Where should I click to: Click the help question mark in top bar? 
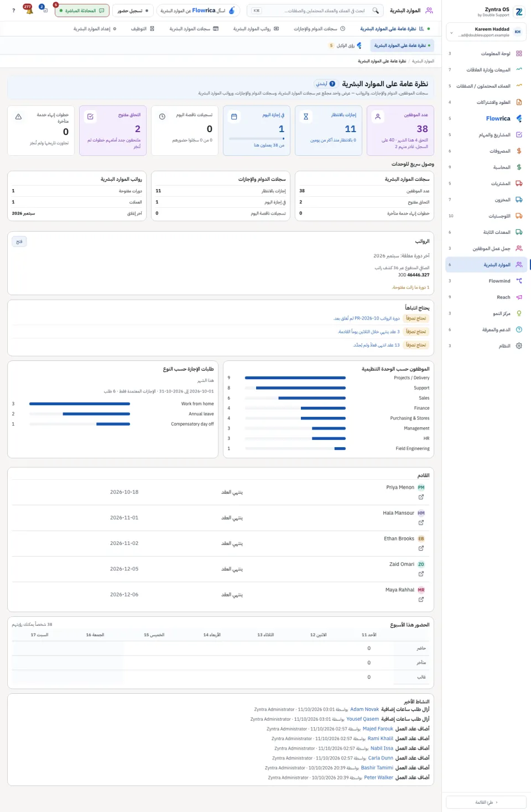pyautogui.click(x=14, y=11)
